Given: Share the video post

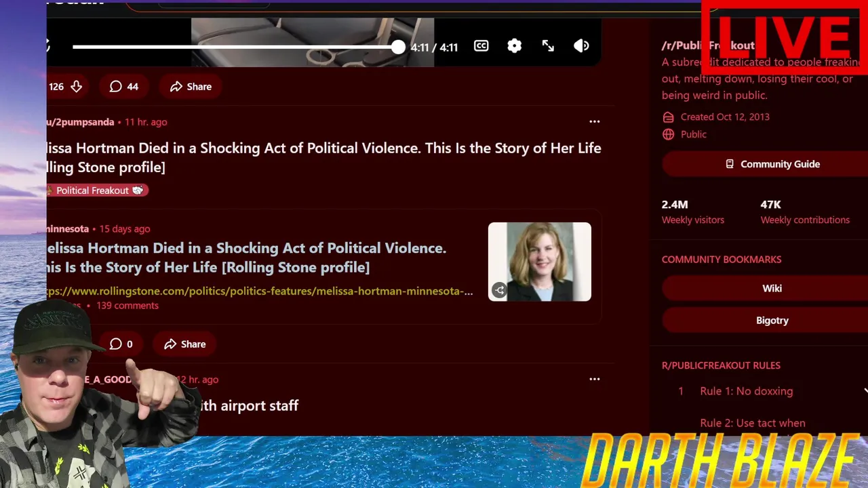Looking at the screenshot, I should 191,87.
